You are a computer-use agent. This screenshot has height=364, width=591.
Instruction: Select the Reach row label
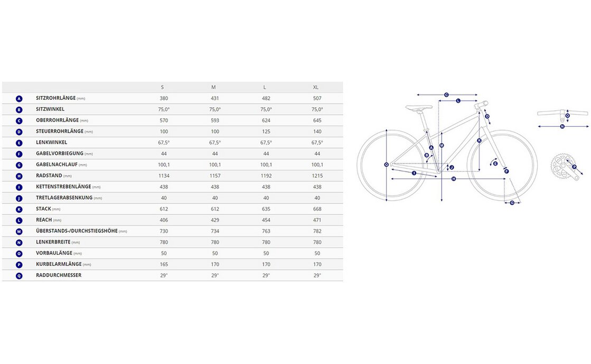(44, 220)
